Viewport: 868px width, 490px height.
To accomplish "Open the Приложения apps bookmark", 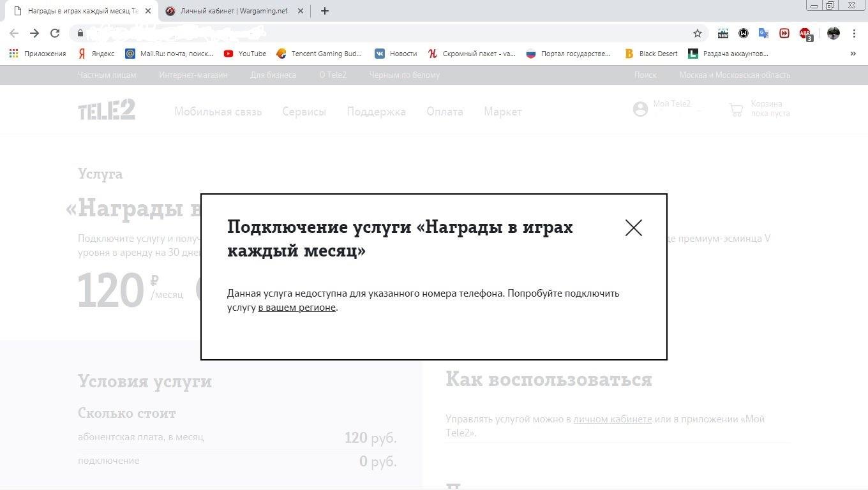I will pyautogui.click(x=38, y=54).
